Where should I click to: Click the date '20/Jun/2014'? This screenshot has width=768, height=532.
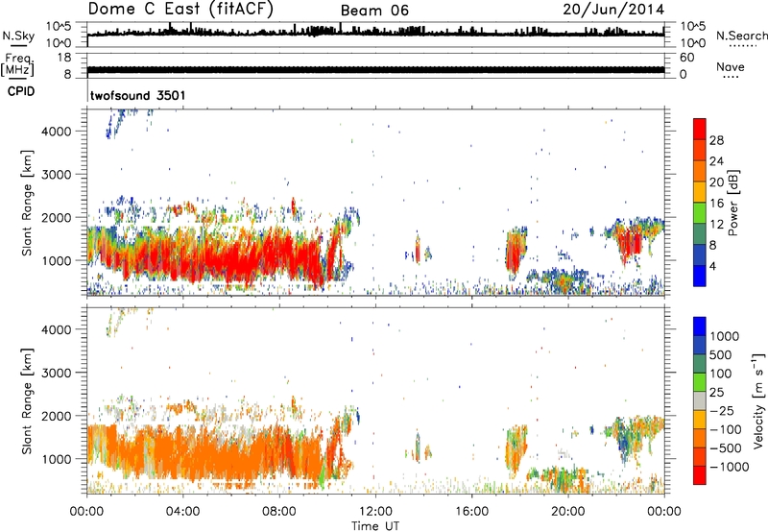pyautogui.click(x=613, y=10)
